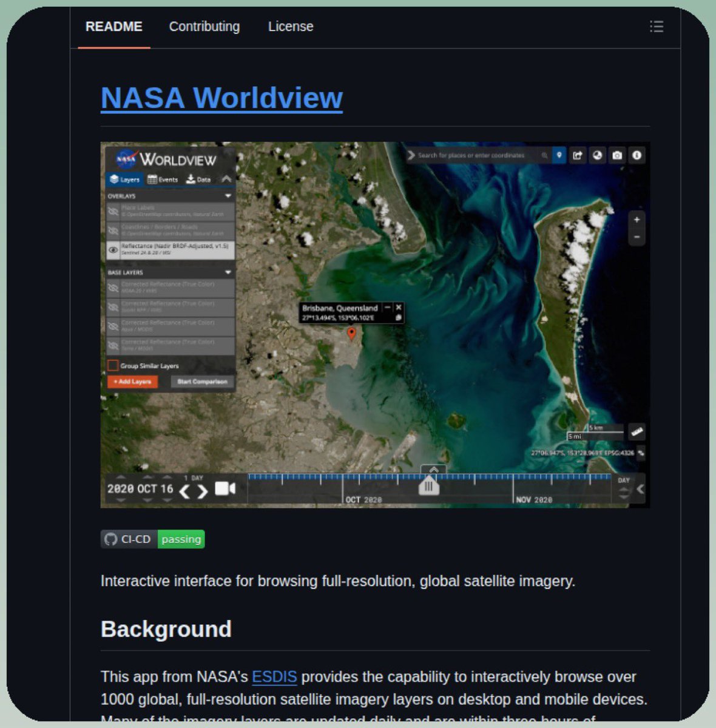Click the timeline date dragger handle
The width and height of the screenshot is (716, 728).
click(429, 485)
